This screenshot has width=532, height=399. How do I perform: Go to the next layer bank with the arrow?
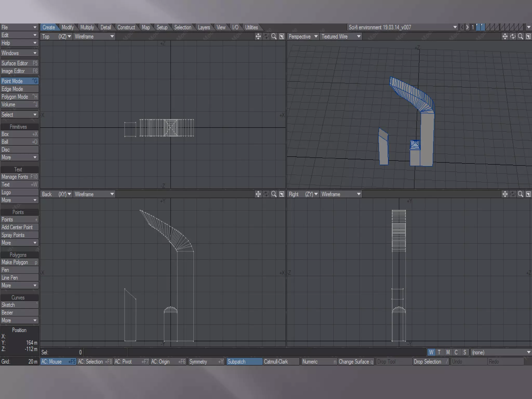(467, 27)
